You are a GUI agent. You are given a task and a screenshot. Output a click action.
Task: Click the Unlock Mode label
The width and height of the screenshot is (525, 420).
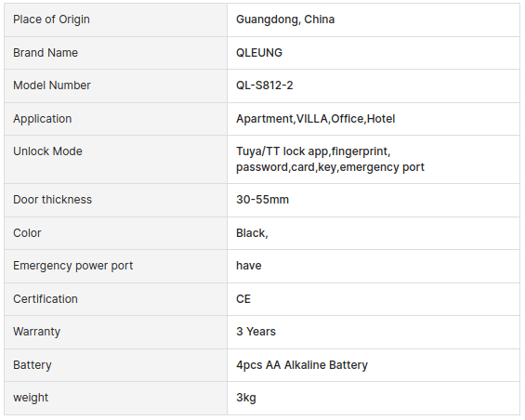(x=47, y=151)
